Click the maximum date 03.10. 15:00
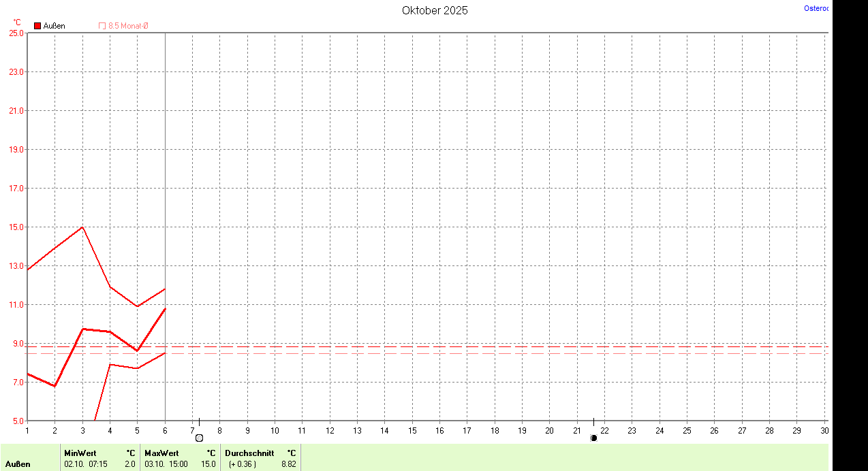Image resolution: width=868 pixels, height=471 pixels. [166, 464]
